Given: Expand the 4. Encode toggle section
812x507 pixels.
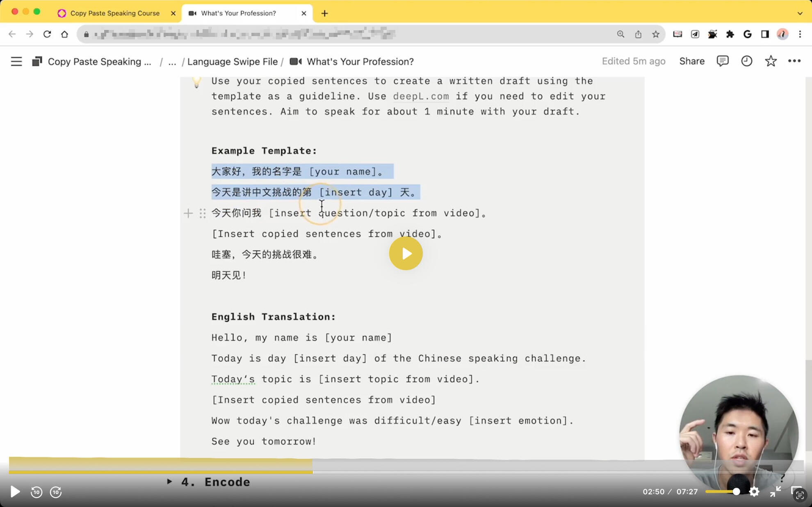Looking at the screenshot, I should (x=169, y=482).
